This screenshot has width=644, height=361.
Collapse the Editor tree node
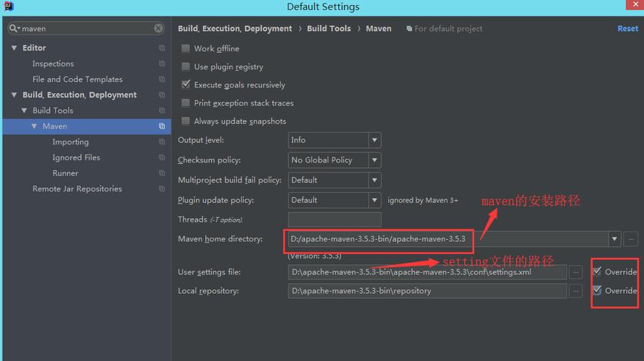pos(14,48)
